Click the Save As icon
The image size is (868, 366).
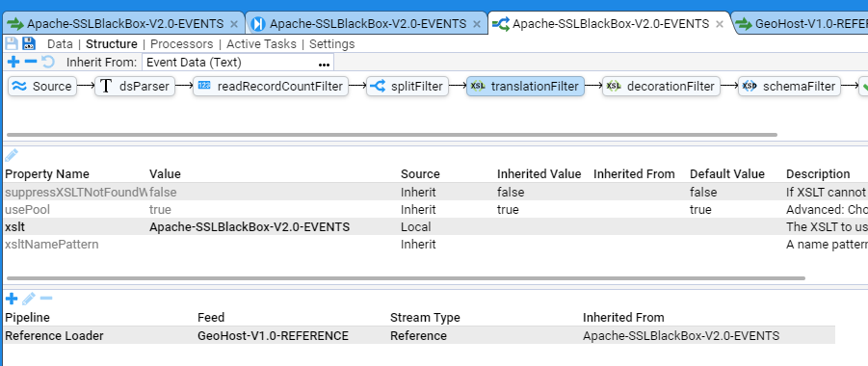click(x=29, y=43)
